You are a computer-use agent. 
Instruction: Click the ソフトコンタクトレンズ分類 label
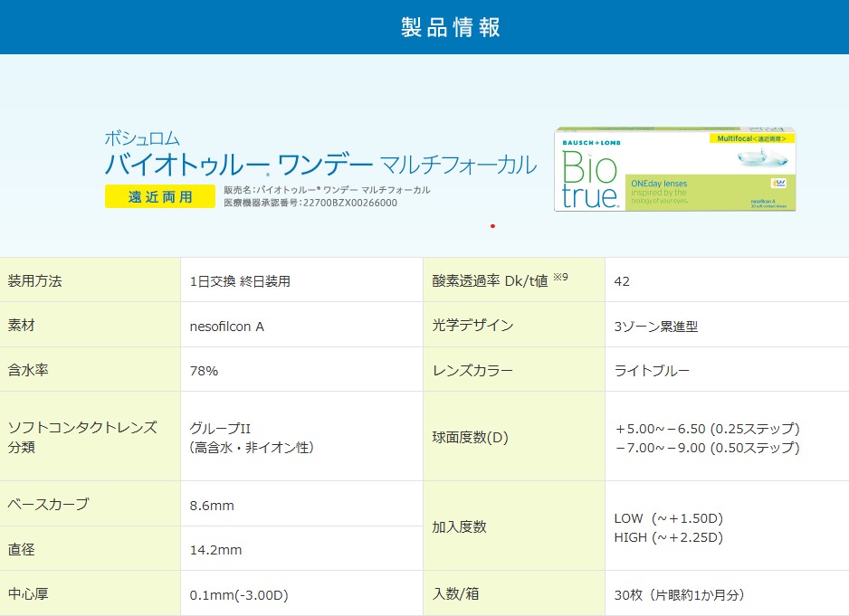82,437
